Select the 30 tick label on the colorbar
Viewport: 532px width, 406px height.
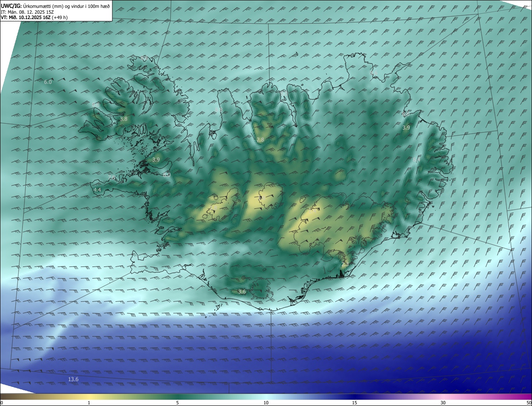443,403
